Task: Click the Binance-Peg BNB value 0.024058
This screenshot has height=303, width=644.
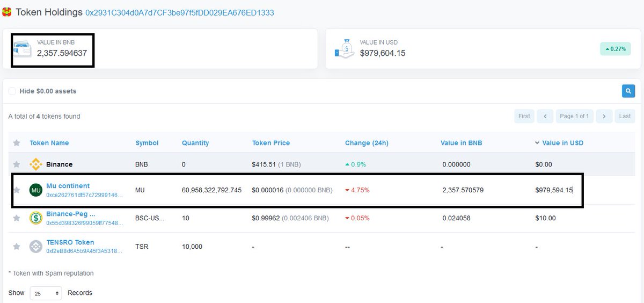Action: click(457, 218)
